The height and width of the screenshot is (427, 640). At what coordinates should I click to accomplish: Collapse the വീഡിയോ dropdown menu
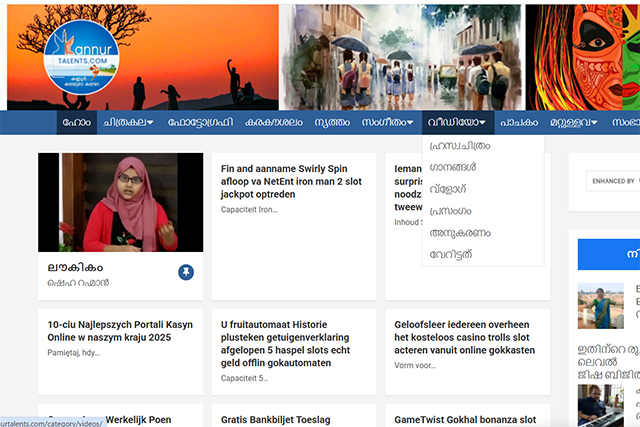[456, 123]
